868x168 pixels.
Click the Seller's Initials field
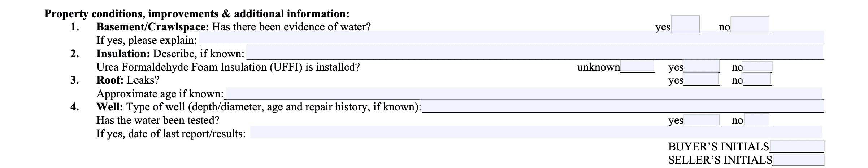(x=798, y=159)
